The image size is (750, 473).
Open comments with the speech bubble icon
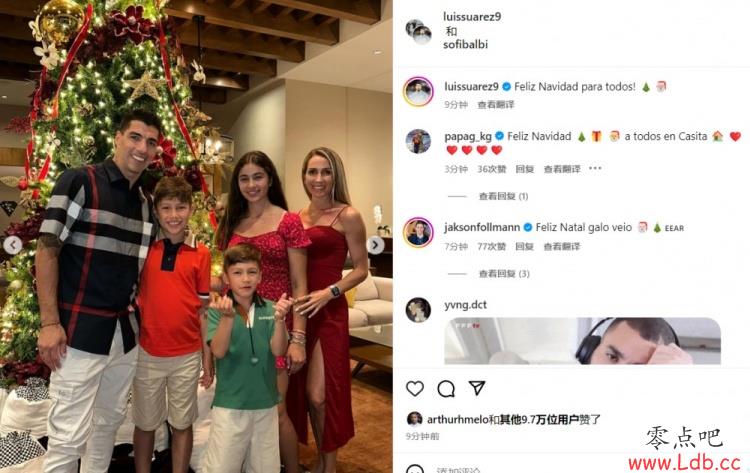(446, 389)
